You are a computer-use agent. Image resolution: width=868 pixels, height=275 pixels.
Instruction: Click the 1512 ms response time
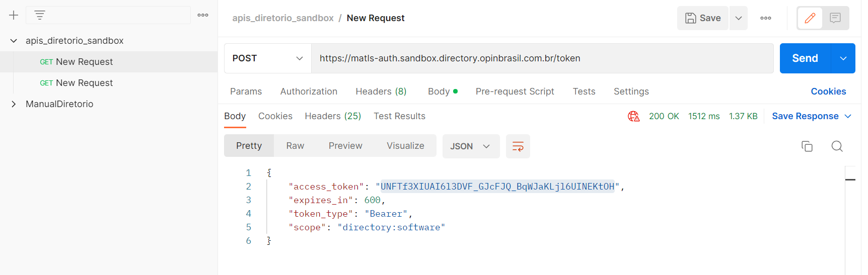tap(704, 116)
